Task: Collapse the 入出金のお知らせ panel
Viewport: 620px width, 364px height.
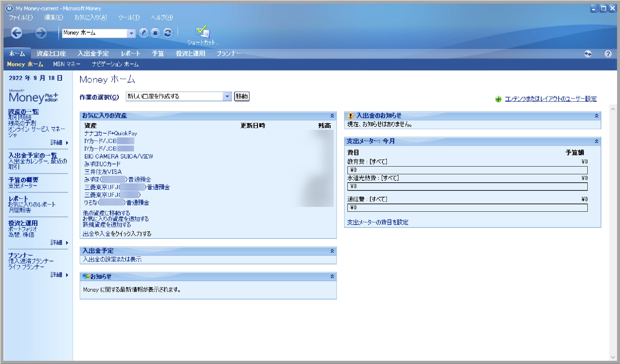Action: point(596,116)
